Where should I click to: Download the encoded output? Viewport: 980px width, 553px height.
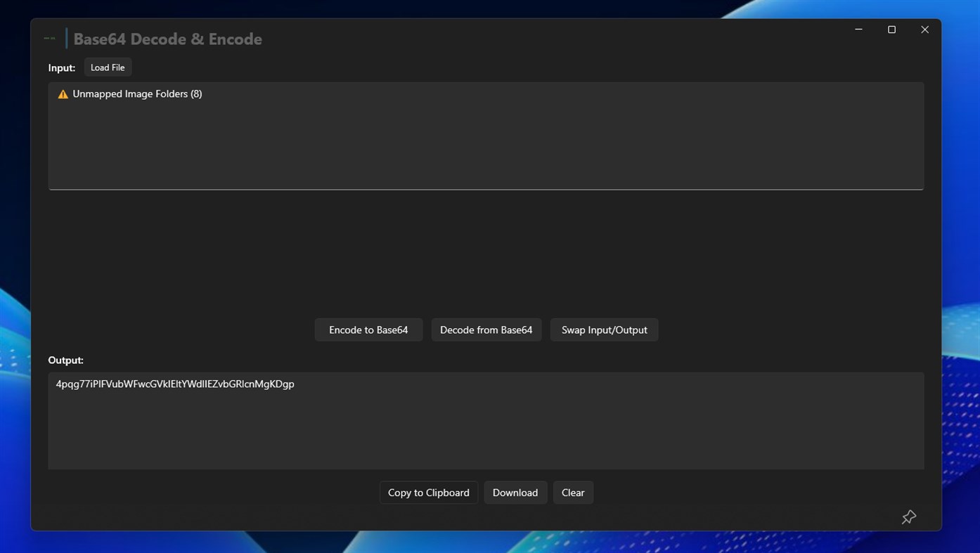(x=515, y=493)
